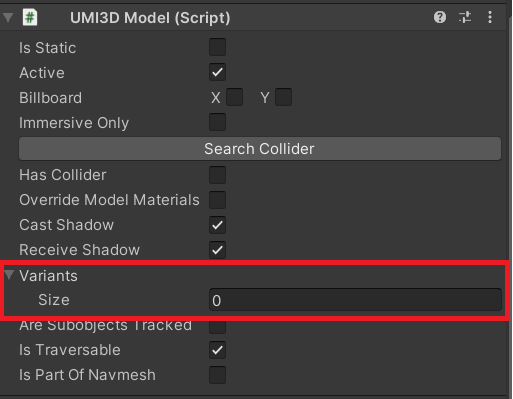Collapse the Variants list foldout

click(9, 275)
